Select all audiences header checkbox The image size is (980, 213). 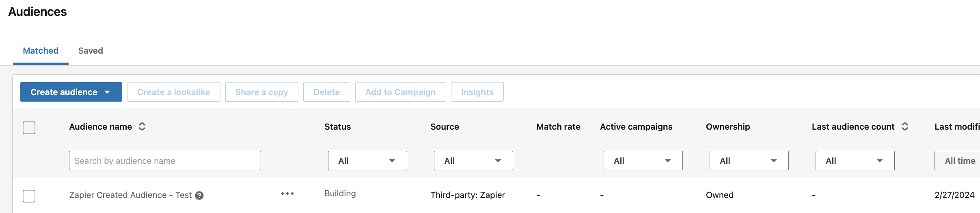(29, 128)
